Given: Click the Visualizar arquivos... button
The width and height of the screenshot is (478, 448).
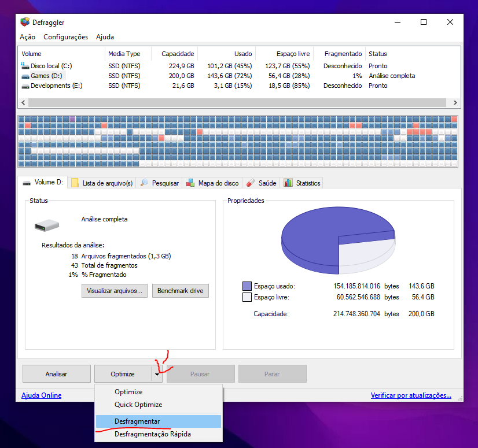Looking at the screenshot, I should click(x=115, y=291).
